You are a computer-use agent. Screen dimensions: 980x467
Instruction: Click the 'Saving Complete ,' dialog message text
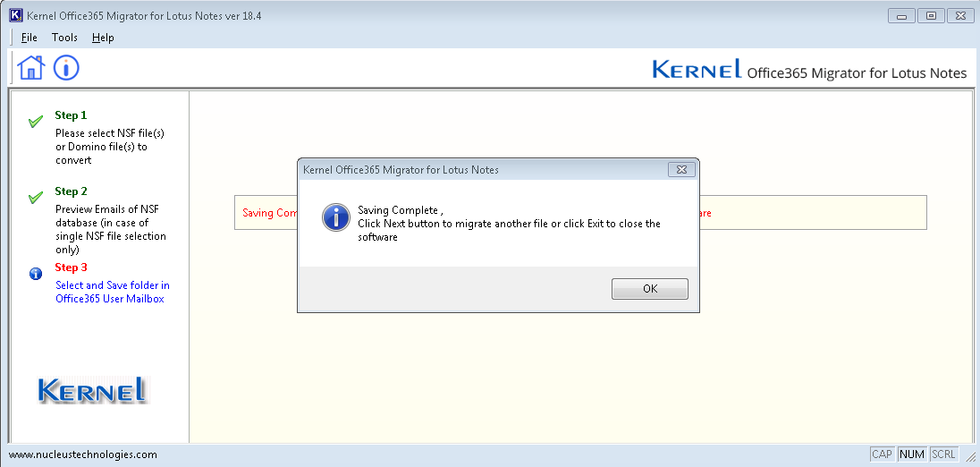401,210
